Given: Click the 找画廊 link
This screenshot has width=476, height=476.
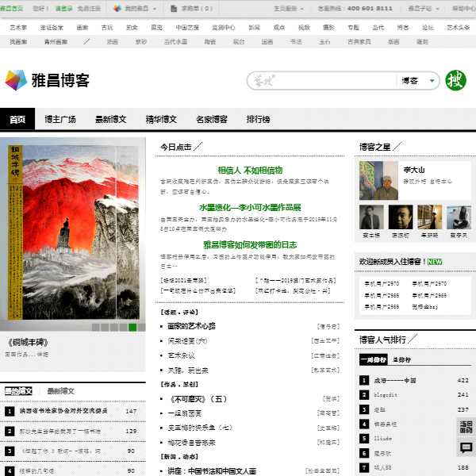Looking at the screenshot, I should tap(18, 42).
